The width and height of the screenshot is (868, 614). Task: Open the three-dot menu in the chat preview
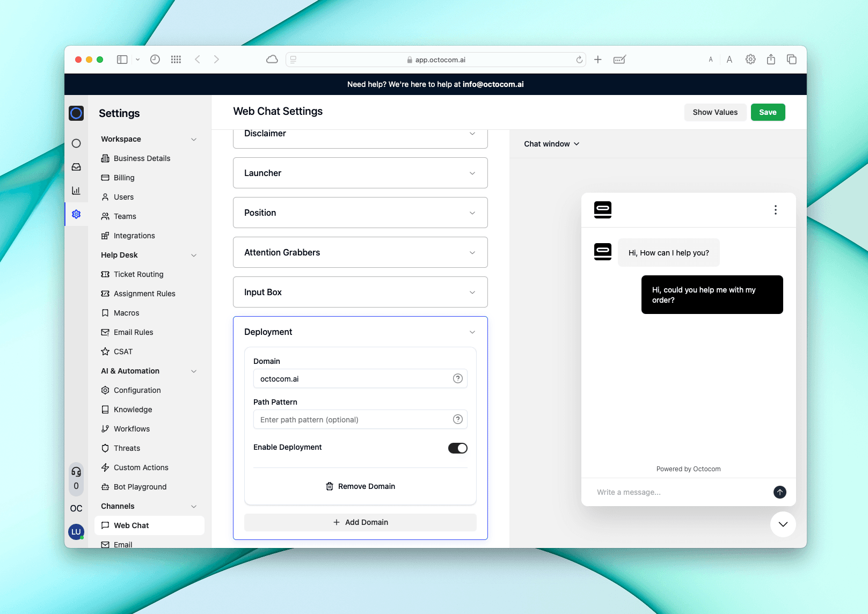775,210
